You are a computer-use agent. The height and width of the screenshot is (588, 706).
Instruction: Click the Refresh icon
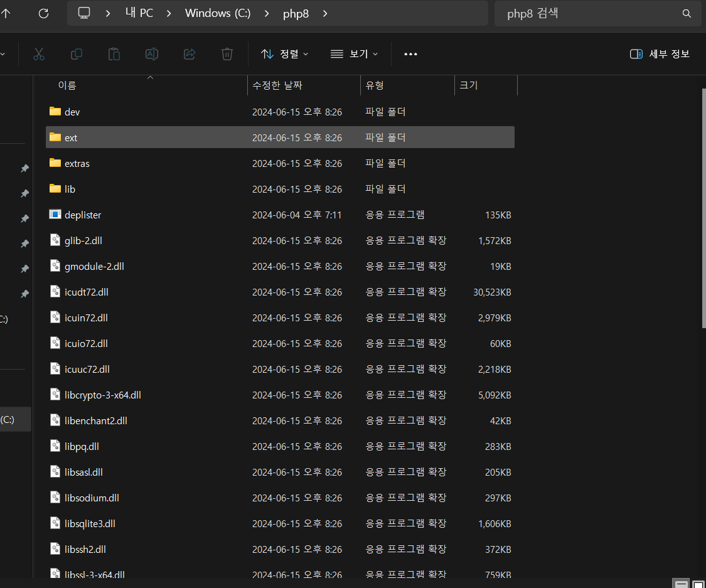pyautogui.click(x=44, y=14)
